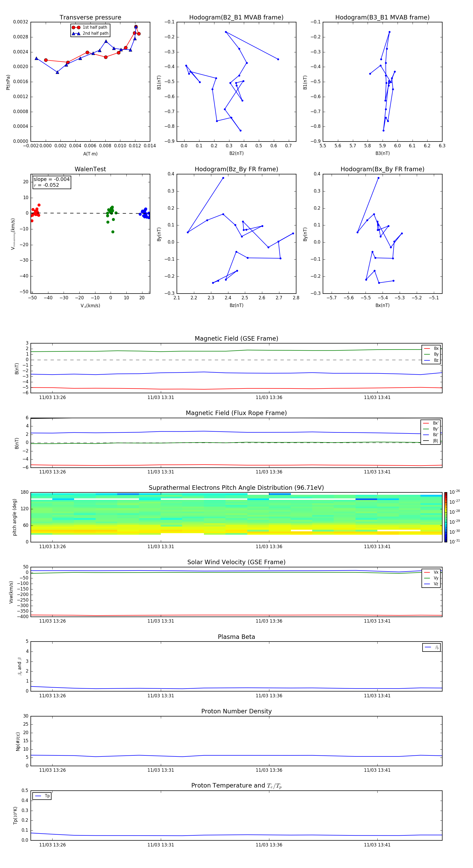
Task: Click the '1st half path' legend entry
Action: (90, 27)
